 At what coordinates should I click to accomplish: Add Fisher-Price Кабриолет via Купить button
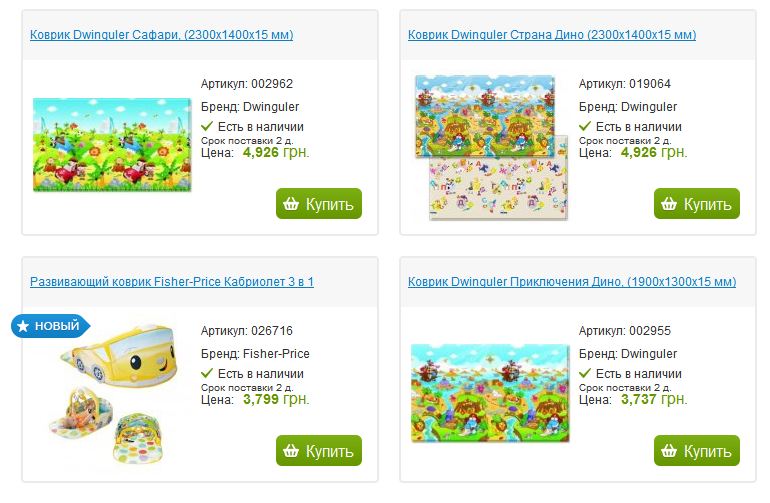[x=319, y=451]
